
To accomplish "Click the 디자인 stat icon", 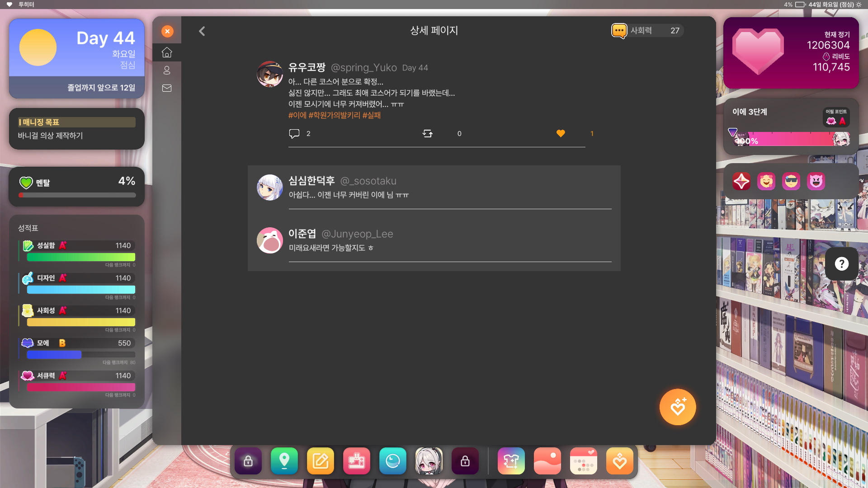I will (x=28, y=278).
